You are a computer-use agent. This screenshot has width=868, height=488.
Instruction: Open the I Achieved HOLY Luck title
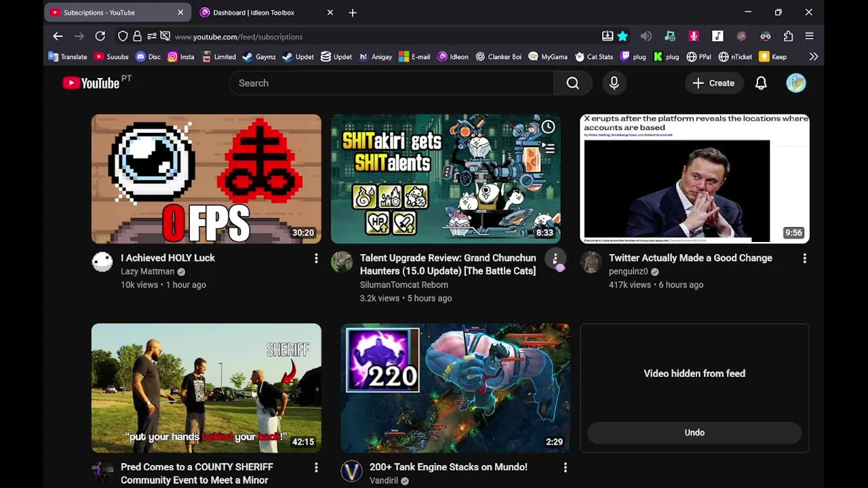(x=167, y=258)
